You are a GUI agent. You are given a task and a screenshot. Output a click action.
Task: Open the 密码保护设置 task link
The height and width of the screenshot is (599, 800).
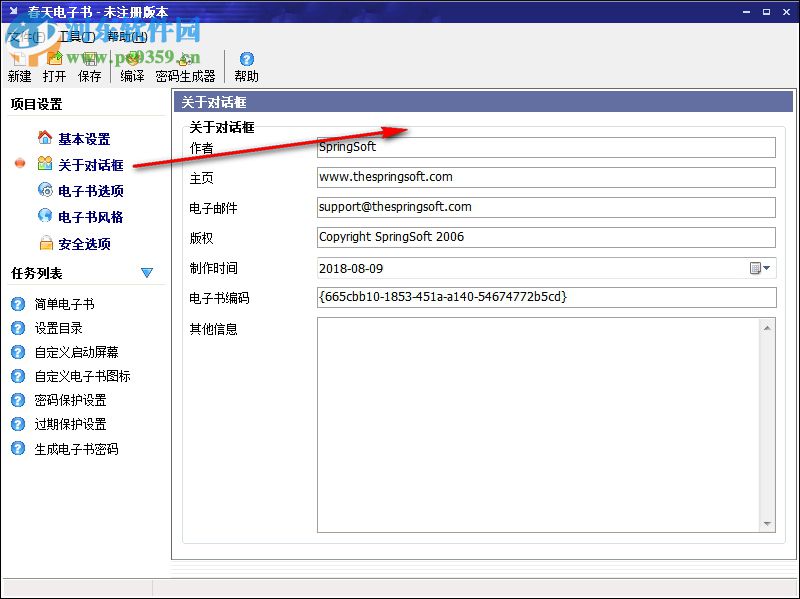70,400
